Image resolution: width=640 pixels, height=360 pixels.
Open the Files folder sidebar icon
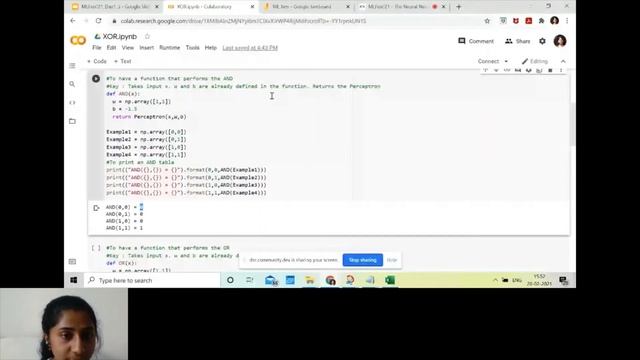pyautogui.click(x=72, y=121)
